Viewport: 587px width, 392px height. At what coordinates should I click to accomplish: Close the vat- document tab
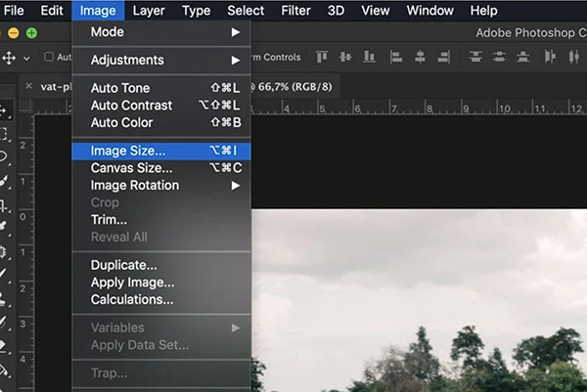pos(28,86)
